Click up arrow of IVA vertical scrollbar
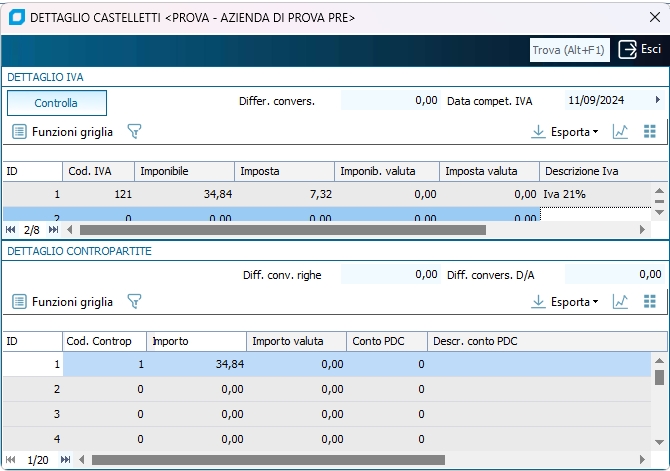The width and height of the screenshot is (670, 471). coord(659,191)
